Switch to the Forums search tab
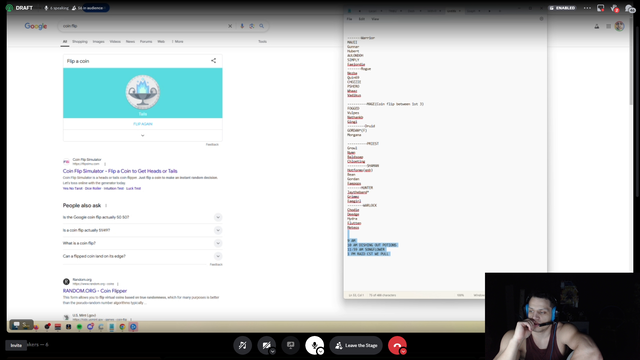This screenshot has width=640, height=360. tap(146, 42)
